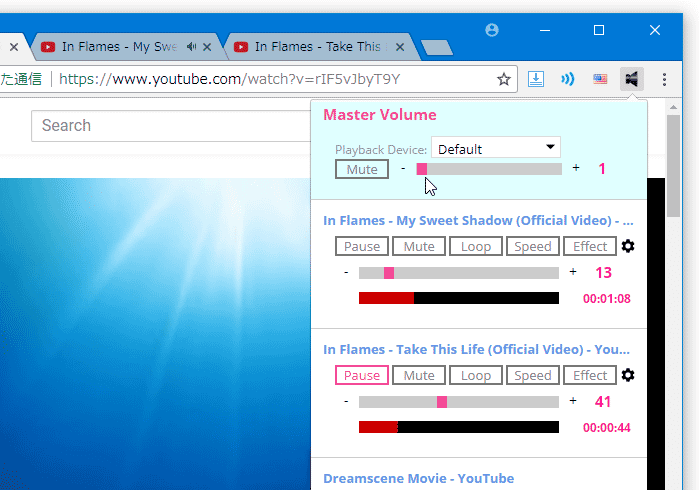
Task: Open the Chrome profile user icon
Action: 492,30
